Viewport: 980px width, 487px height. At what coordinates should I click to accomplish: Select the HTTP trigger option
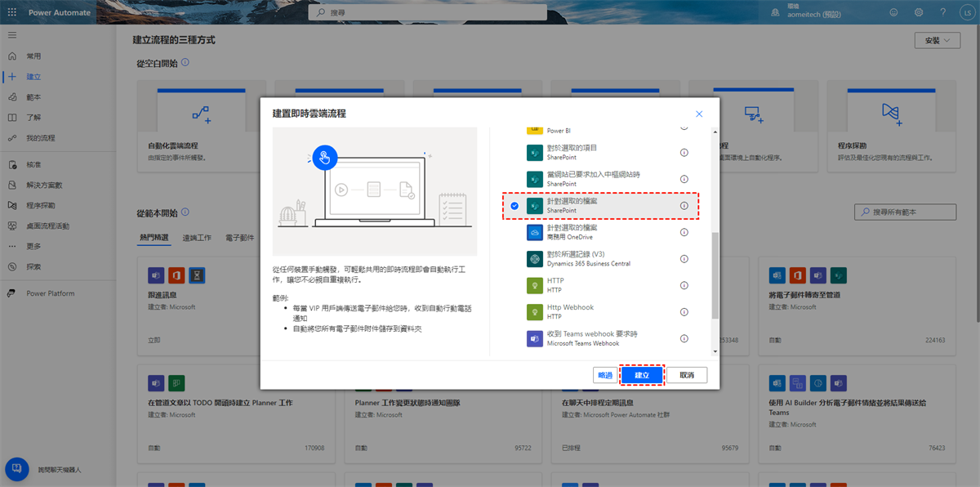click(x=600, y=285)
